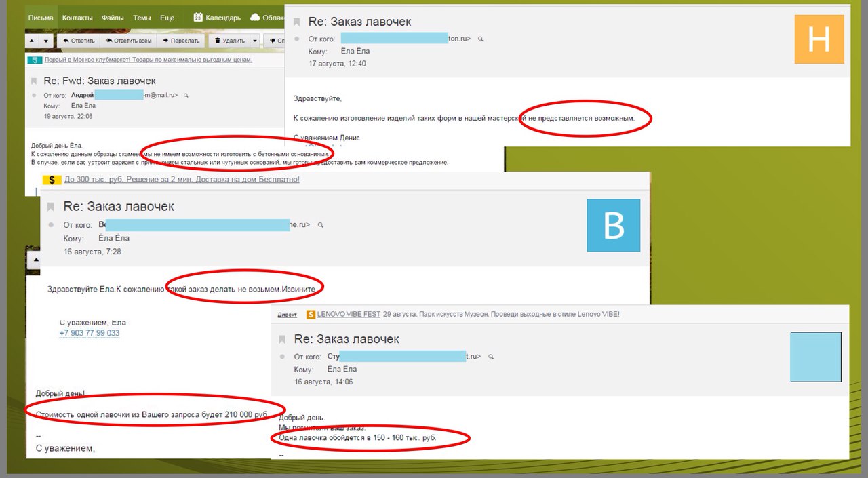
Task: Open the Календарь calendar icon
Action: 197,18
